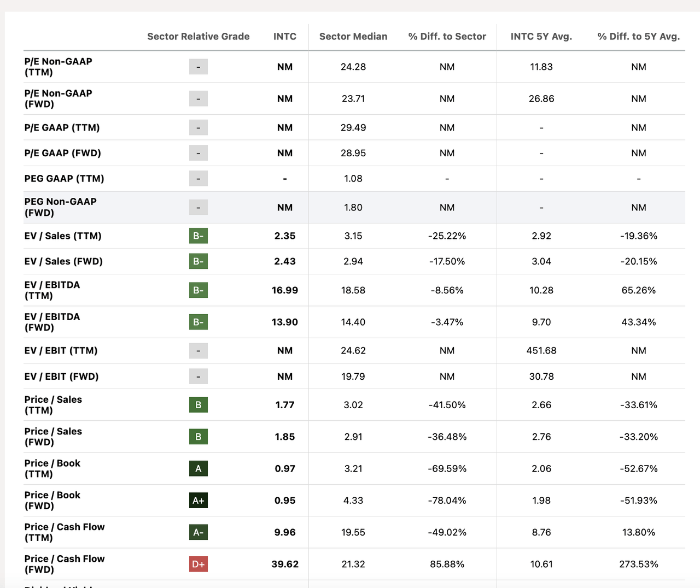Click the A+ grade badge for Price / Book (FWD)
The height and width of the screenshot is (588, 700).
[198, 501]
